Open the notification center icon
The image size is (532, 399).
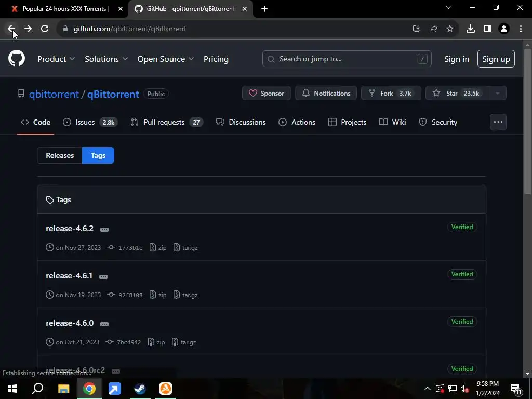[x=516, y=389]
